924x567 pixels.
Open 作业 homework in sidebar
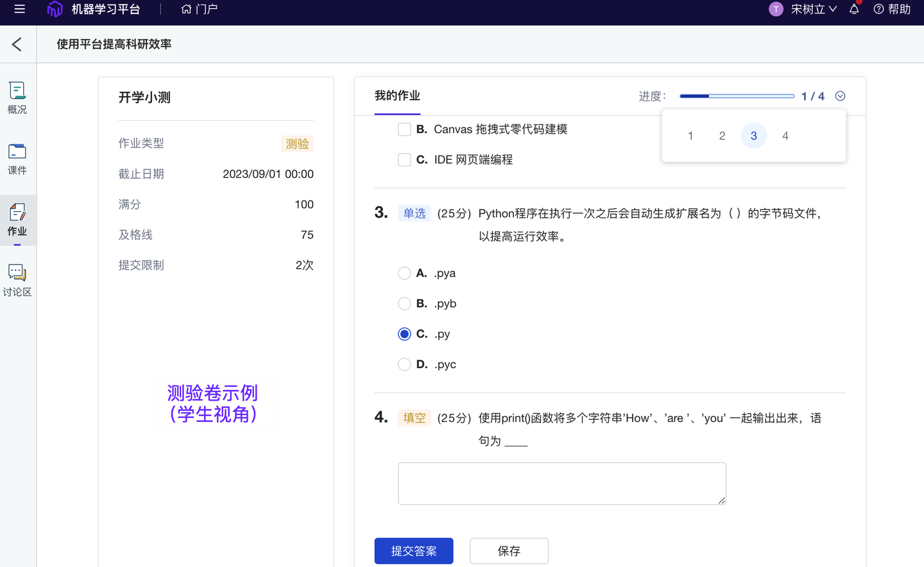[17, 220]
